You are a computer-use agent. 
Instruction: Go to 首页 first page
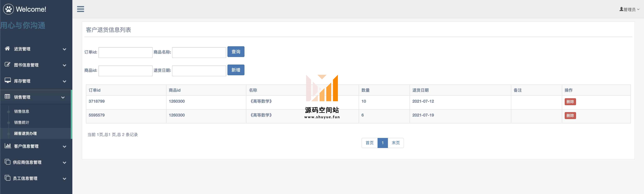point(370,143)
